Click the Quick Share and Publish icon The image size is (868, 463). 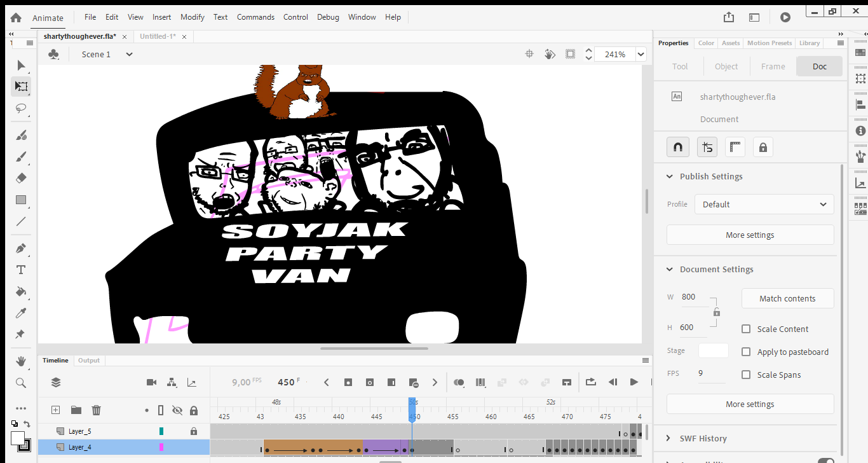pyautogui.click(x=729, y=17)
